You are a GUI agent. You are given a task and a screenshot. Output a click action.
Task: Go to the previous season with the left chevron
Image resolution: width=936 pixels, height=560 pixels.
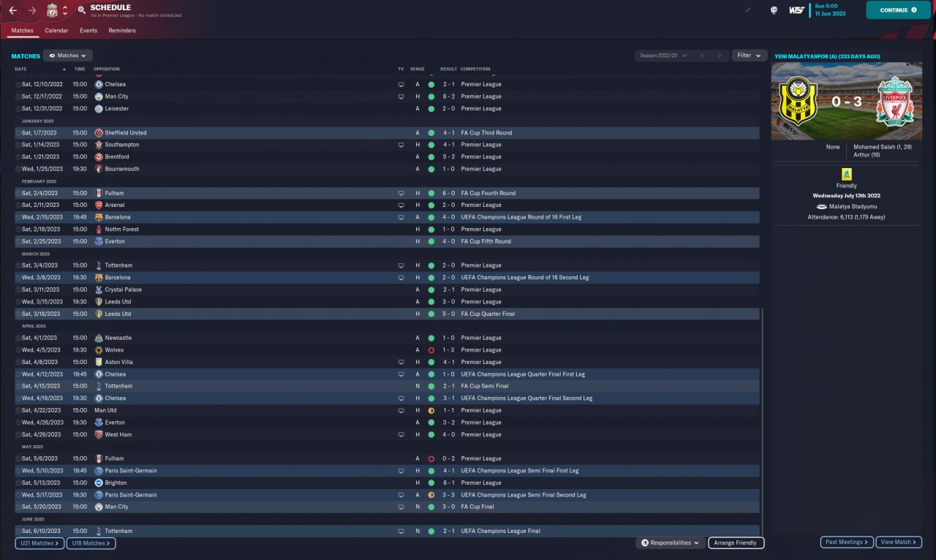pyautogui.click(x=703, y=56)
